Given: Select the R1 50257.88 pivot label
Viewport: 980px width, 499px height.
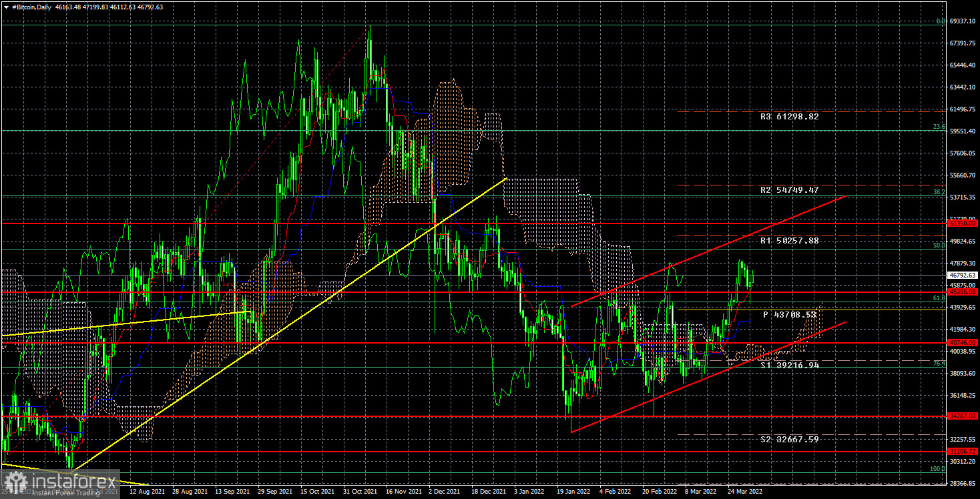Looking at the screenshot, I should tap(789, 240).
